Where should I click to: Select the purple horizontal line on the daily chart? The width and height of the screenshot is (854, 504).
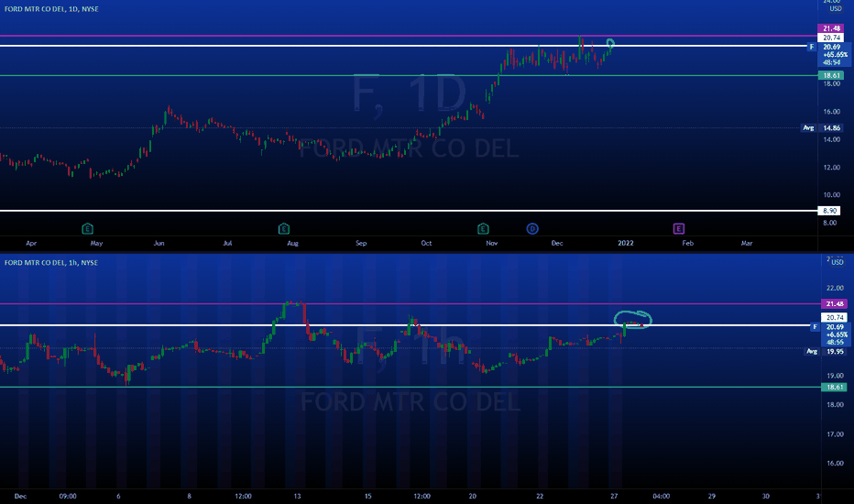coord(409,36)
